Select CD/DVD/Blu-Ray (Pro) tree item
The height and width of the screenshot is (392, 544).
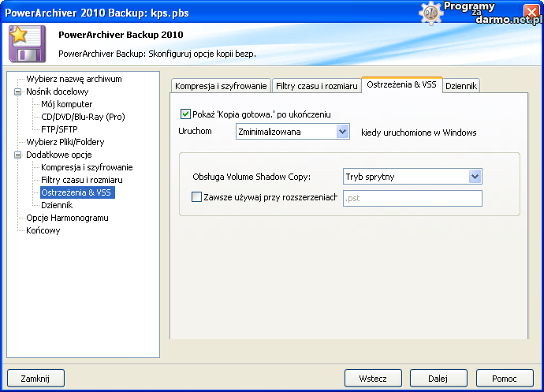pyautogui.click(x=83, y=117)
